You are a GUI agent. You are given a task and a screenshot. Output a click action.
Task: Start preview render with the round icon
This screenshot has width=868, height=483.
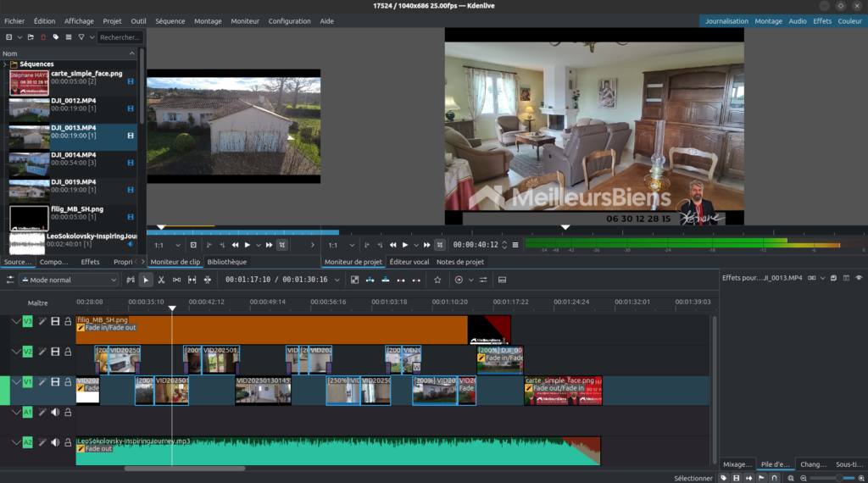459,280
